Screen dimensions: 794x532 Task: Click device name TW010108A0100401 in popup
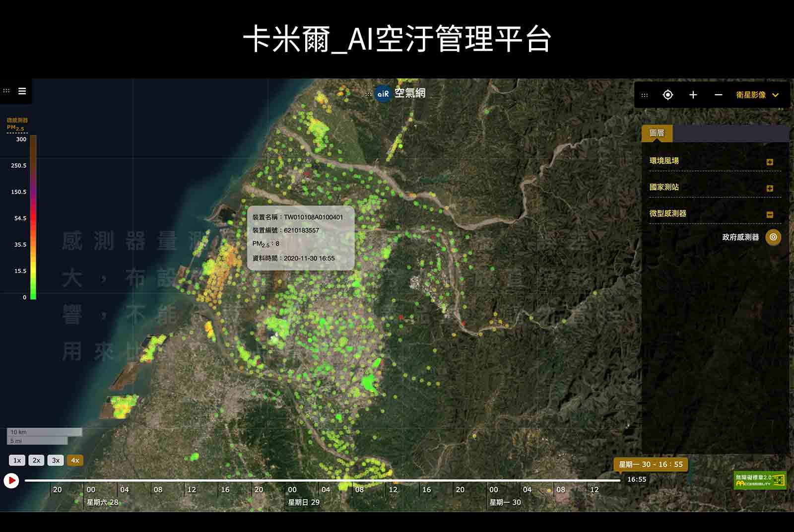(313, 217)
